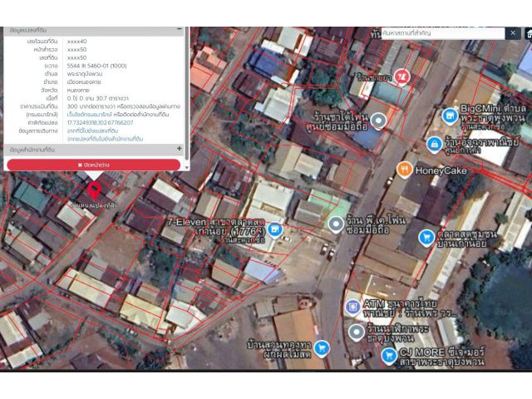Screen dimensions: 532x399
Task: Focus the place search input field
Action: tap(443, 33)
